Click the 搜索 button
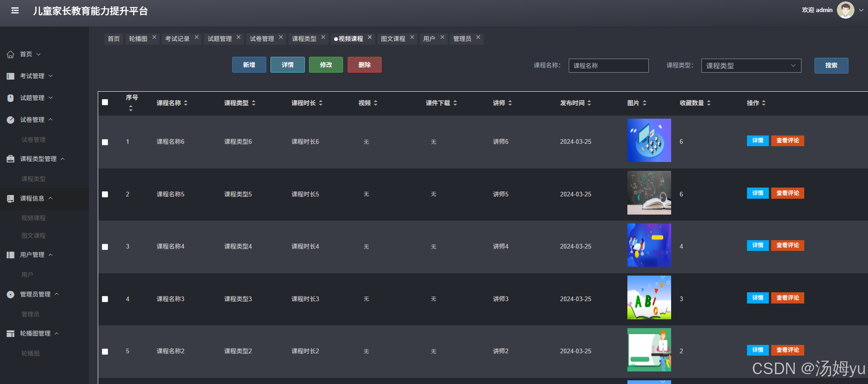 (x=831, y=66)
